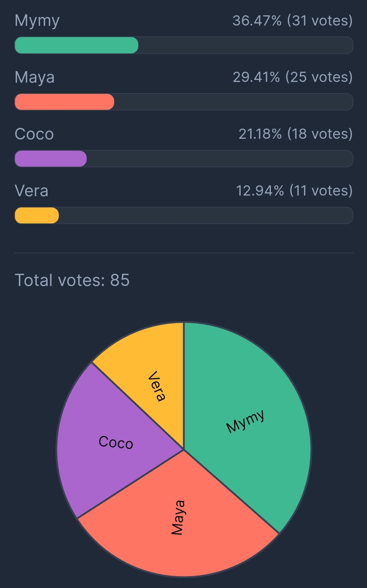Click the Mymy option name above bars
The image size is (367, 588).
[x=37, y=21]
